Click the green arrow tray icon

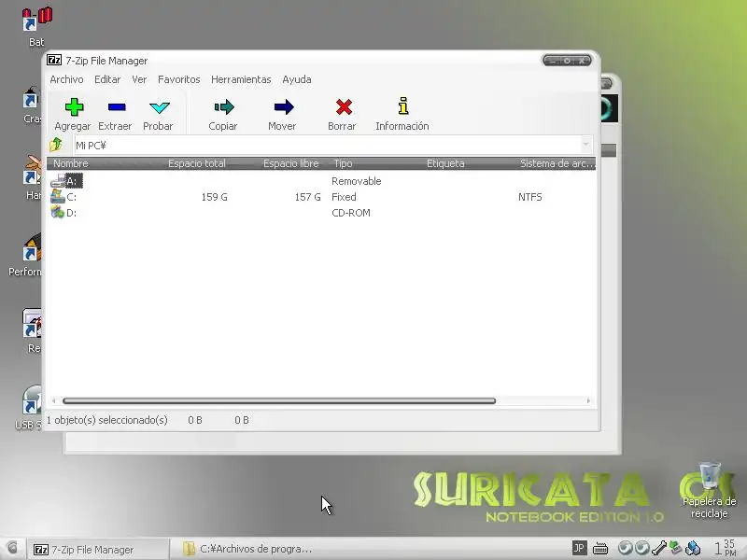pos(675,548)
